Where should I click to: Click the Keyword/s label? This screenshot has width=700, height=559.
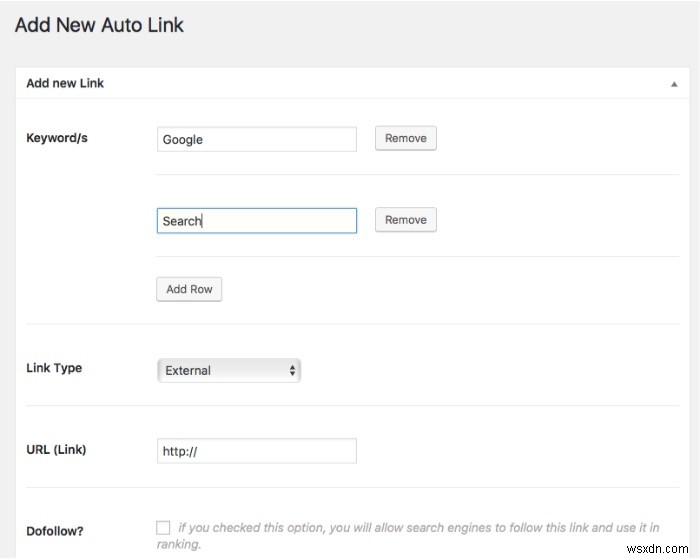[x=57, y=138]
